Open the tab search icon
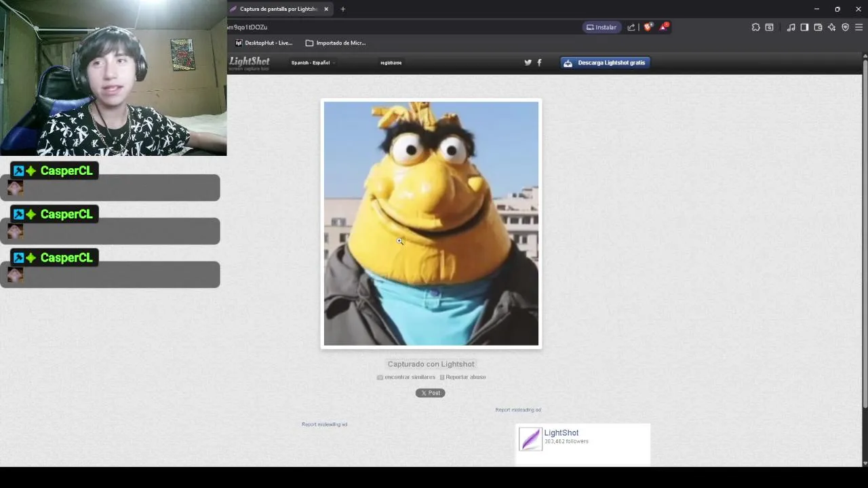 [769, 27]
